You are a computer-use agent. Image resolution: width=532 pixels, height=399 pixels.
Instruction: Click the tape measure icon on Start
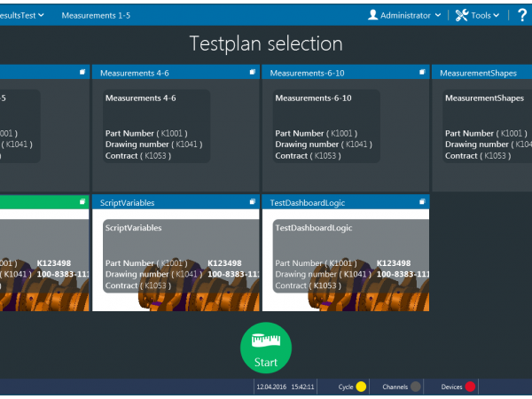coord(266,340)
